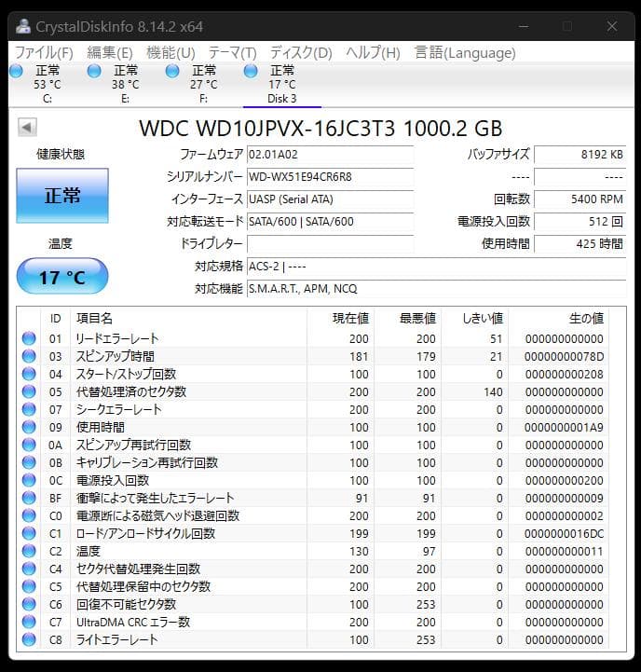Click the status orb for row 0B キャリブレーション再試行回数
Image resolution: width=641 pixels, height=672 pixels.
29,462
